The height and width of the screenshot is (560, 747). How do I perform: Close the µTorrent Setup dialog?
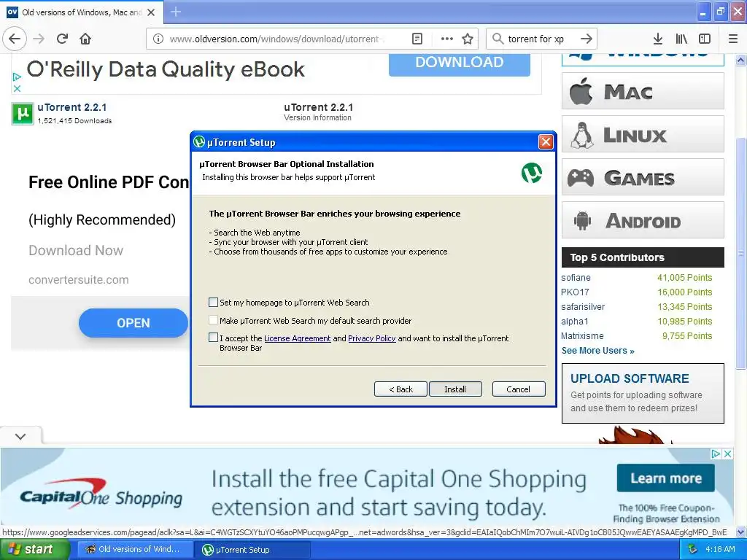(x=546, y=141)
